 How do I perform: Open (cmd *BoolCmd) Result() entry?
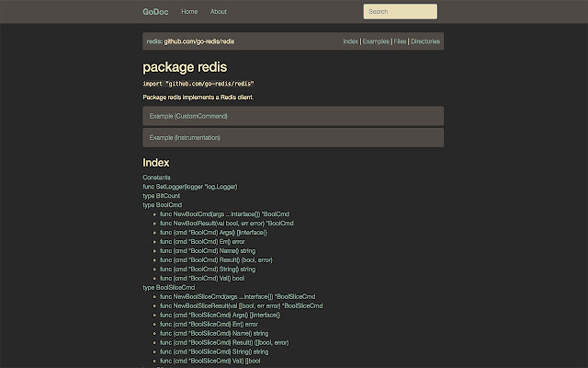[x=216, y=259]
